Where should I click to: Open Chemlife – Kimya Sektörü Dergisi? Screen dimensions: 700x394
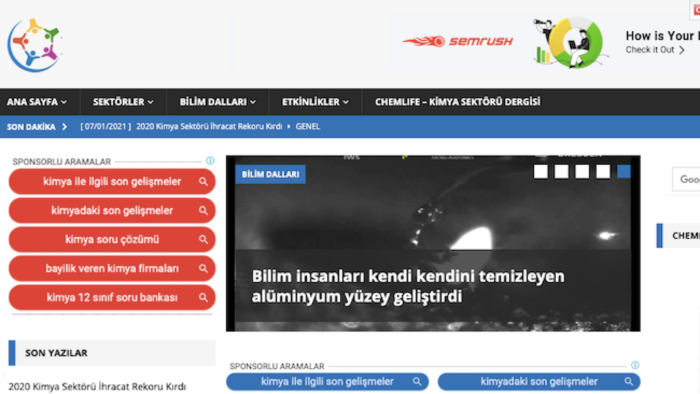click(458, 102)
